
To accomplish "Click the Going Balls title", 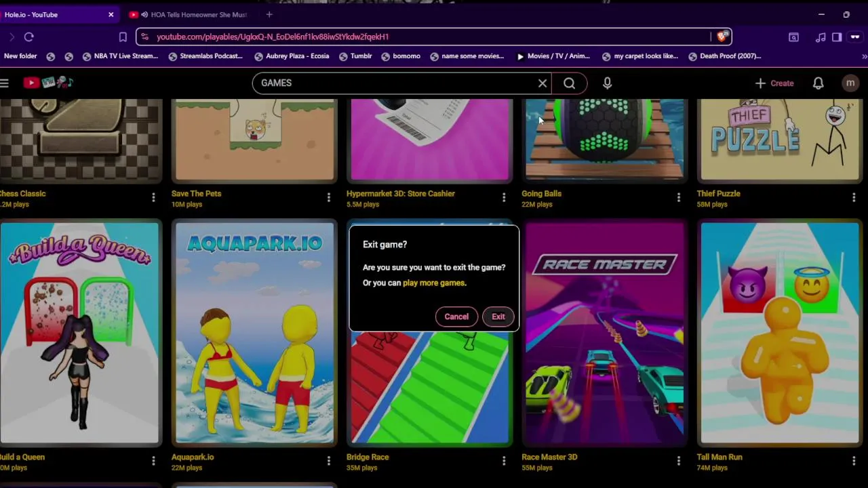I will click(541, 193).
